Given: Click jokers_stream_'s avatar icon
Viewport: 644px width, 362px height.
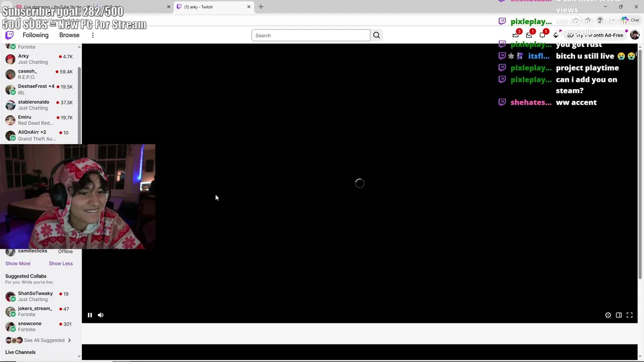Looking at the screenshot, I should pyautogui.click(x=10, y=311).
